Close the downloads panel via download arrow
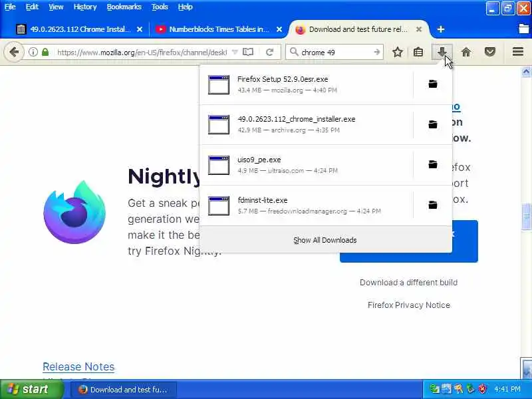The height and width of the screenshot is (399, 532). (442, 52)
